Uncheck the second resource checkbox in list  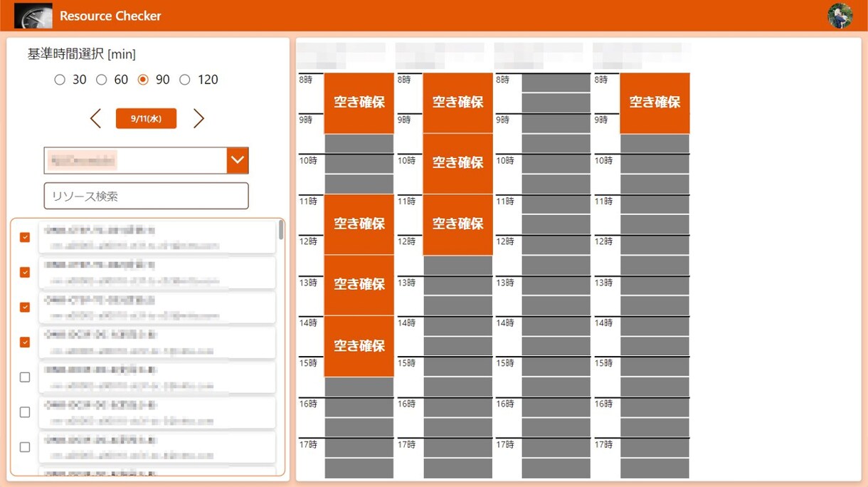click(25, 272)
